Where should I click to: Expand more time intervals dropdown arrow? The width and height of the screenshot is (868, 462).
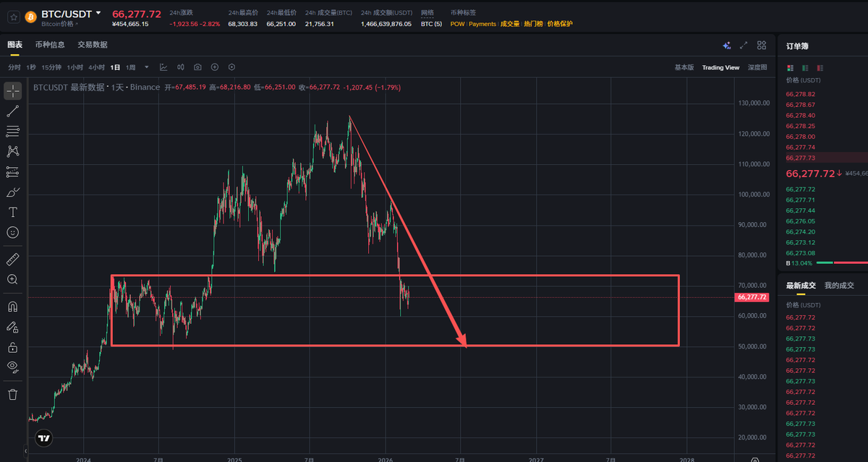(x=147, y=67)
